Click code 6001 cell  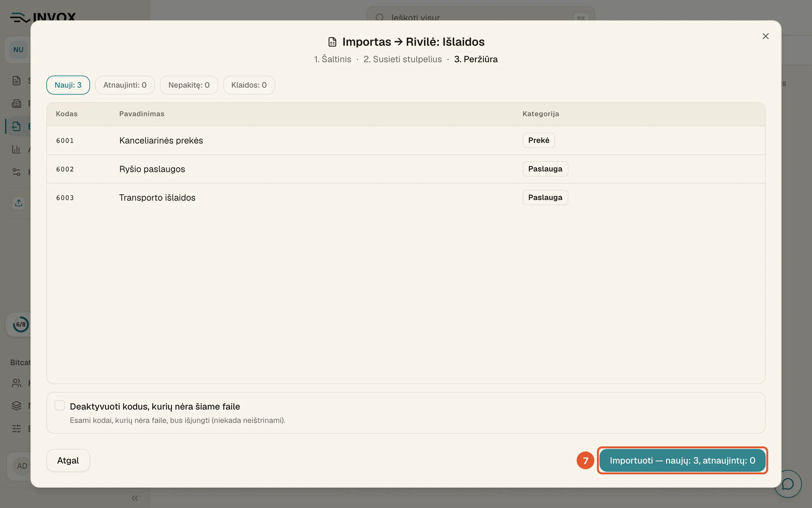(x=65, y=140)
